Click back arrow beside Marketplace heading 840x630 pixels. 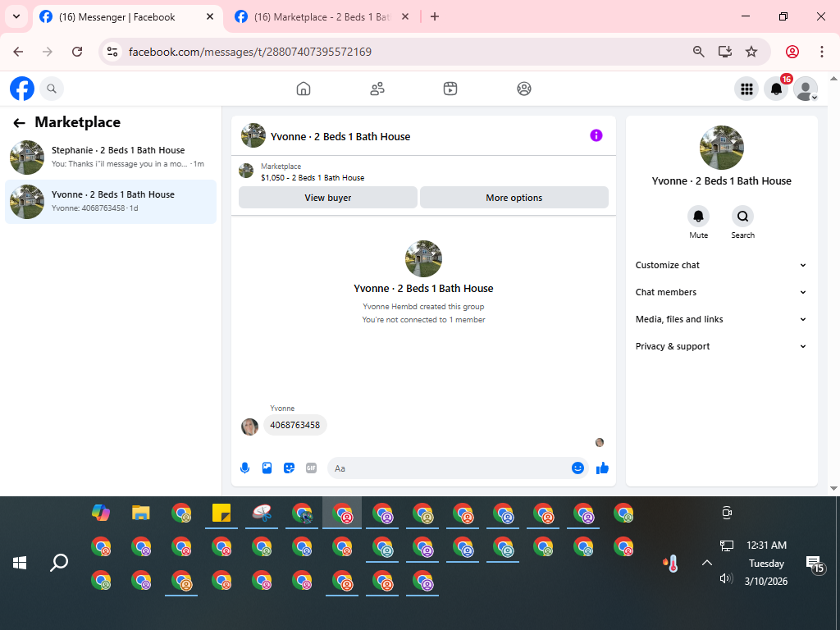(x=20, y=123)
